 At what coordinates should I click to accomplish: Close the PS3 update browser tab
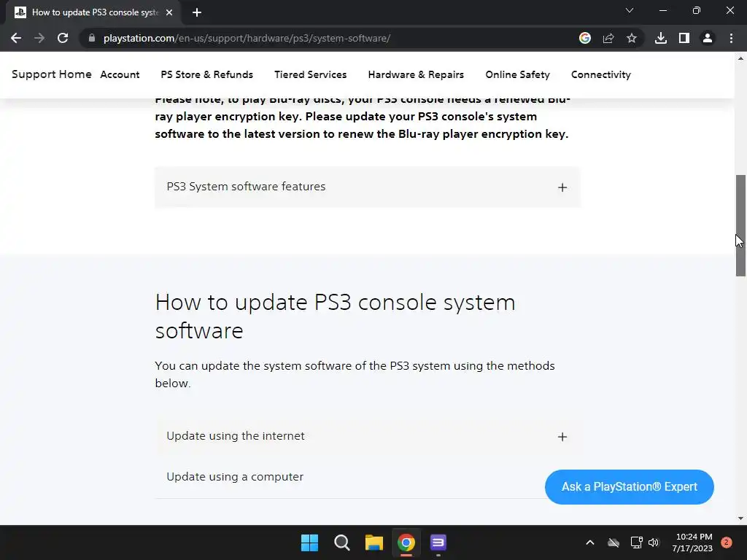pos(169,12)
